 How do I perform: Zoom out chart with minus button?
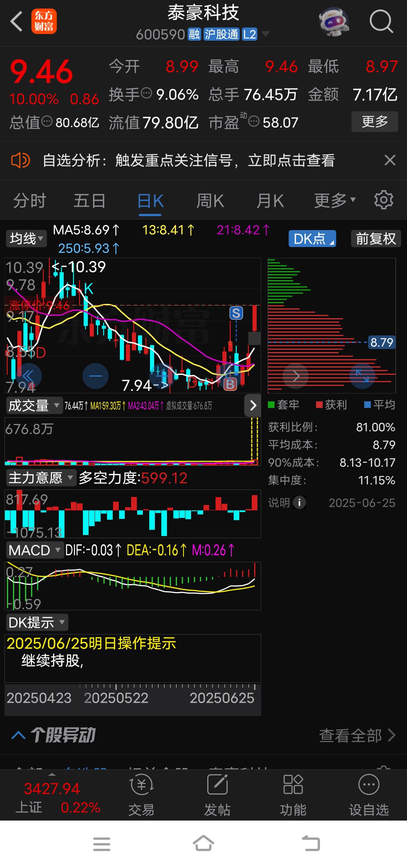tap(95, 376)
